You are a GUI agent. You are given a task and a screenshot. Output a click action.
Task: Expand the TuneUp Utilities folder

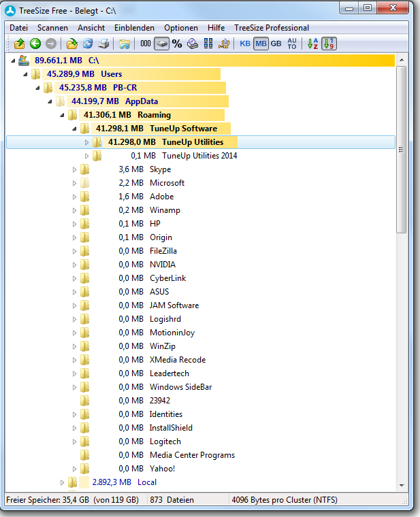click(x=86, y=142)
